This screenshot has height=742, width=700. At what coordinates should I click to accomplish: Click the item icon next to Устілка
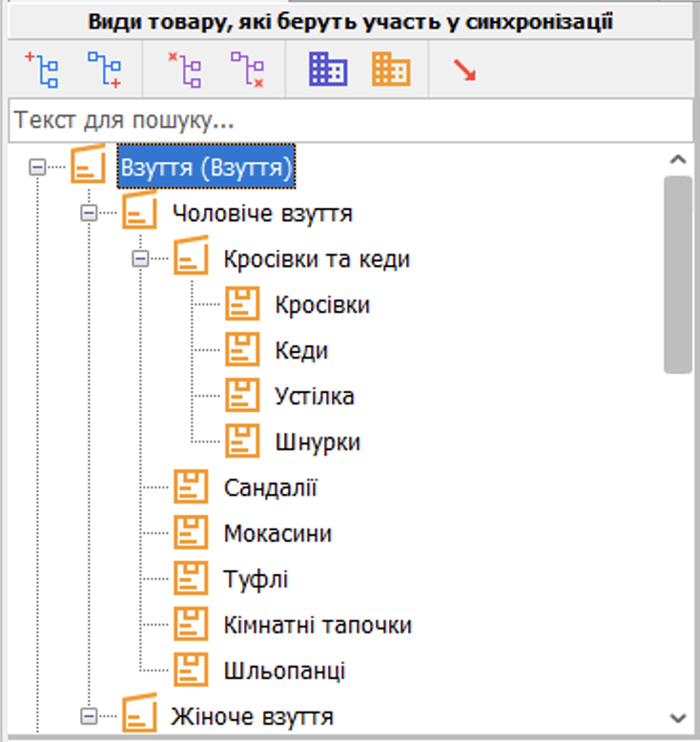point(242,395)
